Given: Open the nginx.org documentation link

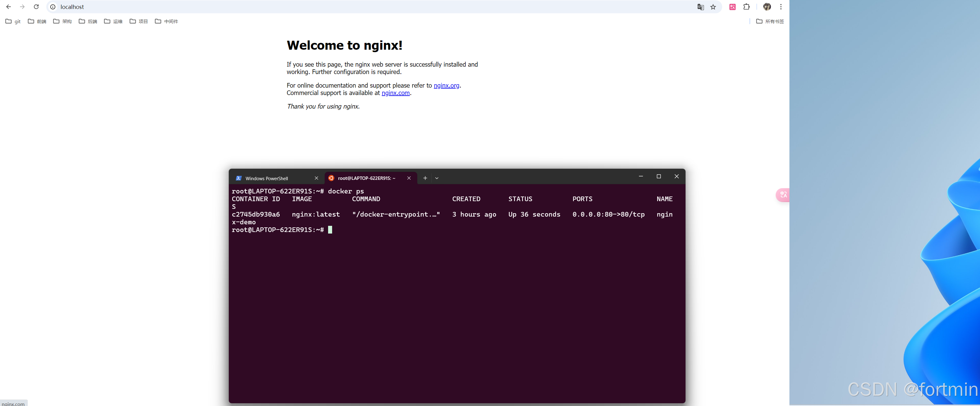Looking at the screenshot, I should pyautogui.click(x=446, y=86).
